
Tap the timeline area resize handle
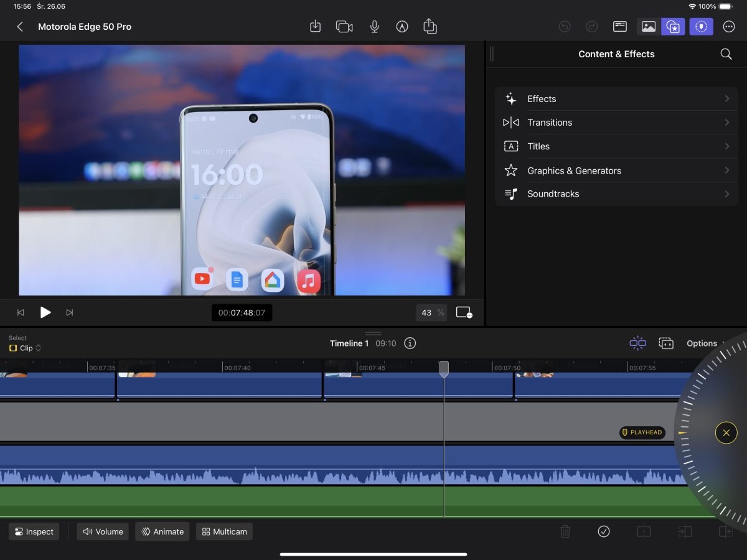point(374,334)
